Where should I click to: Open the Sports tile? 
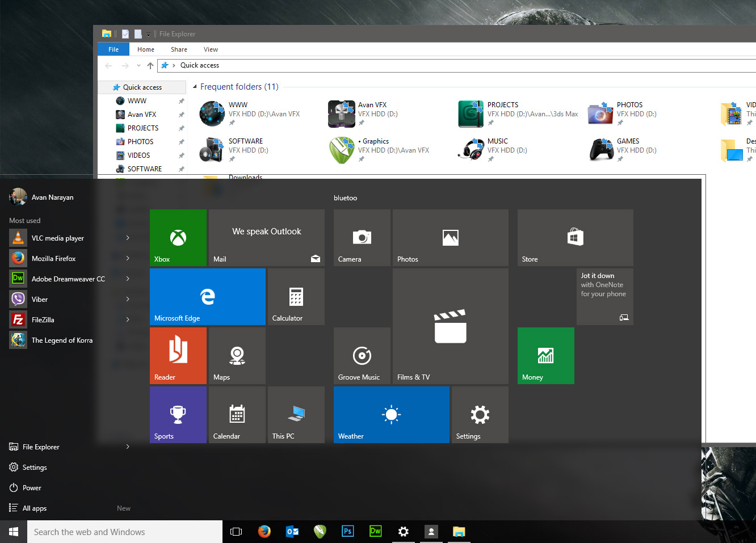click(x=178, y=415)
